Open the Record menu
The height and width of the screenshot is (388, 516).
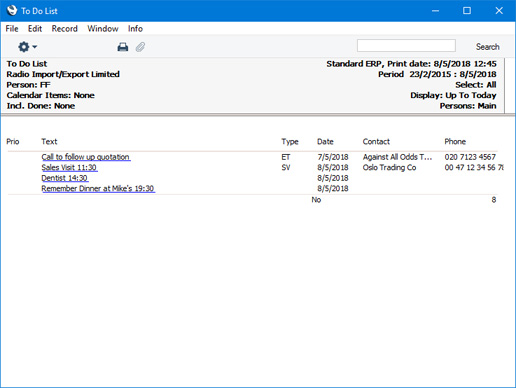tap(65, 29)
